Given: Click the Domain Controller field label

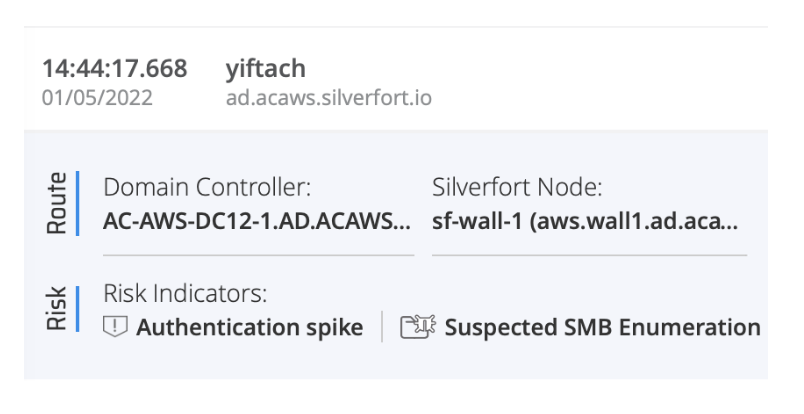Looking at the screenshot, I should (208, 187).
